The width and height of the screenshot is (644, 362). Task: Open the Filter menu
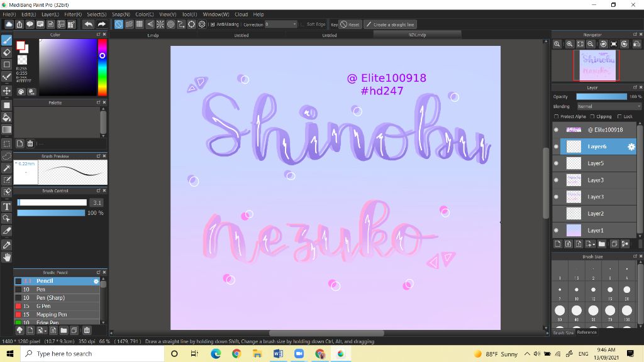tap(73, 14)
